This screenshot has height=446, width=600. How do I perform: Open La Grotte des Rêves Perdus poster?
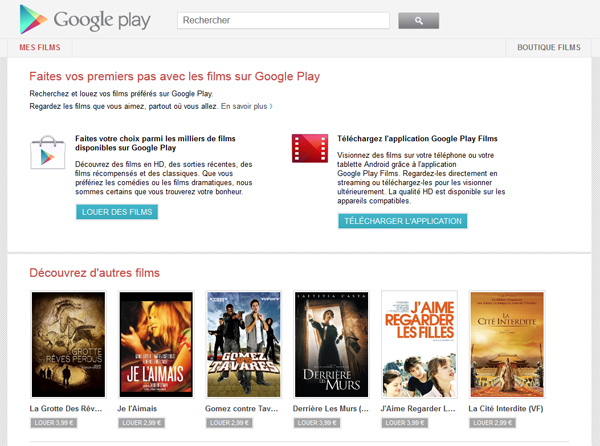click(68, 344)
